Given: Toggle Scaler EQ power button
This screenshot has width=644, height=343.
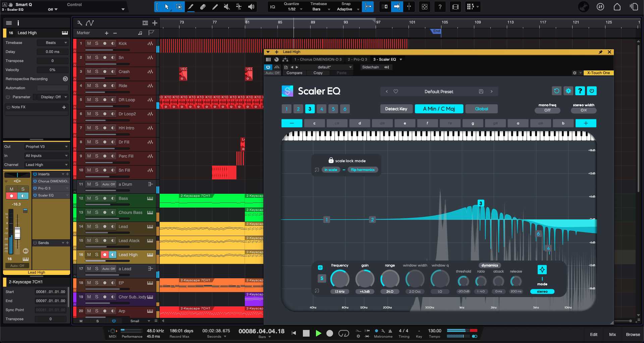Looking at the screenshot, I should (592, 91).
